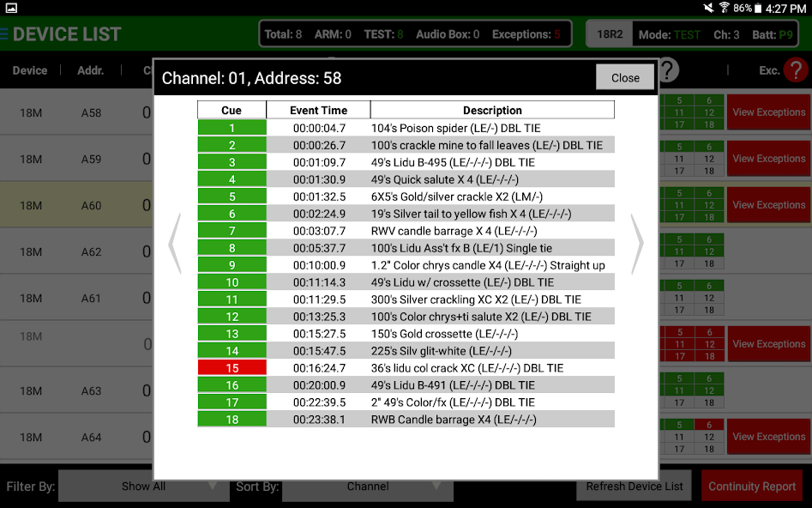812x508 pixels.
Task: Go to next device with right arrow
Action: point(637,244)
